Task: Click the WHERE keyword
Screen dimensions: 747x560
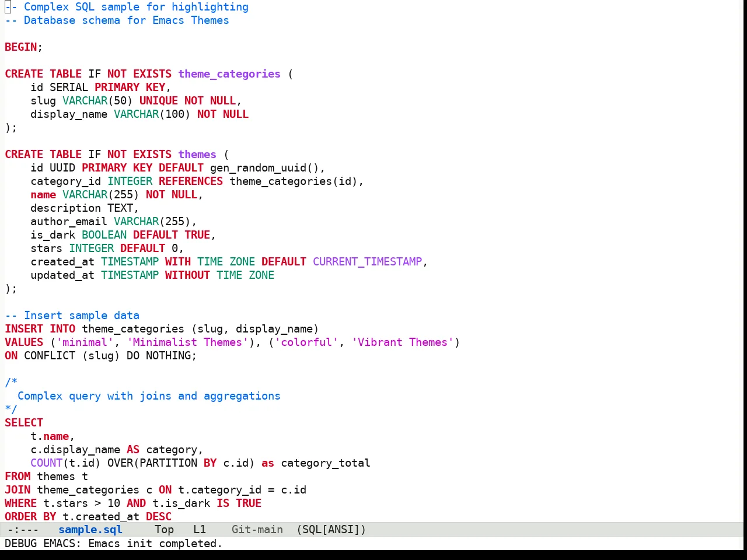Action: [x=21, y=503]
